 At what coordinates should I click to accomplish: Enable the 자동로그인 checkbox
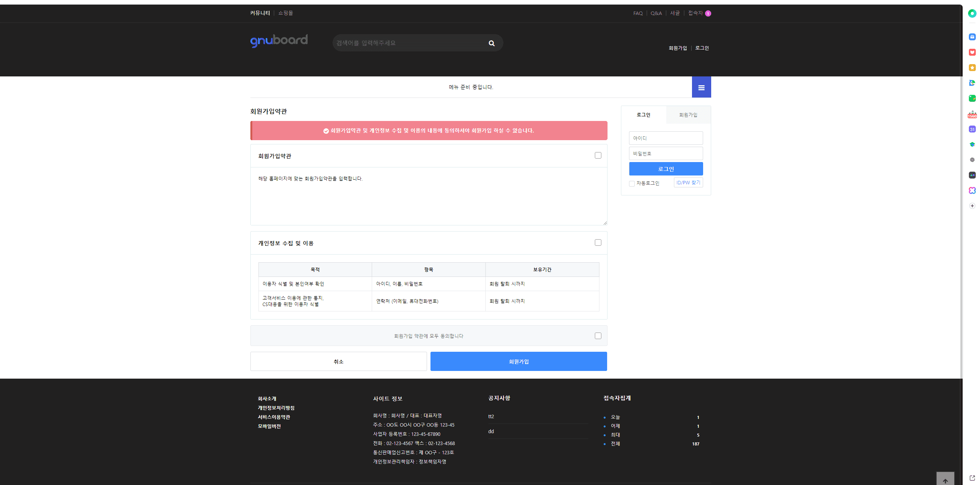click(x=632, y=184)
